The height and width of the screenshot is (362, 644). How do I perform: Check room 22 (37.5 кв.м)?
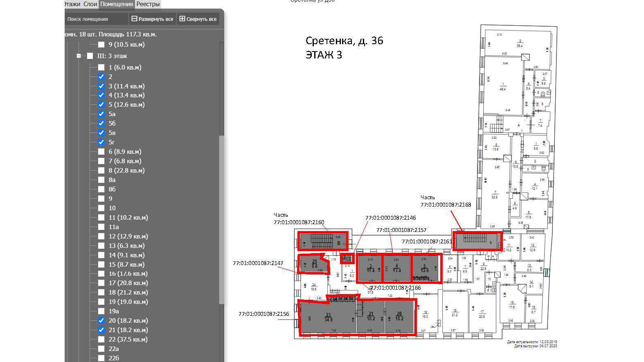(101, 340)
